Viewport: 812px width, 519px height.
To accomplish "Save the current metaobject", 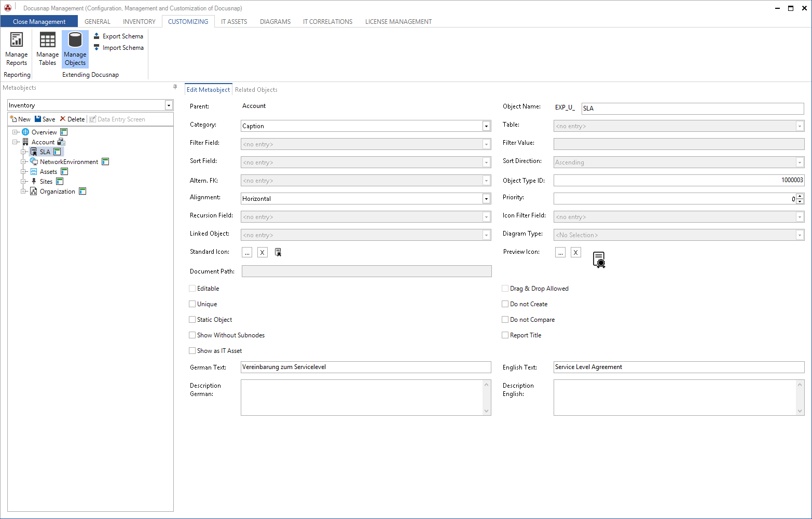I will (45, 119).
